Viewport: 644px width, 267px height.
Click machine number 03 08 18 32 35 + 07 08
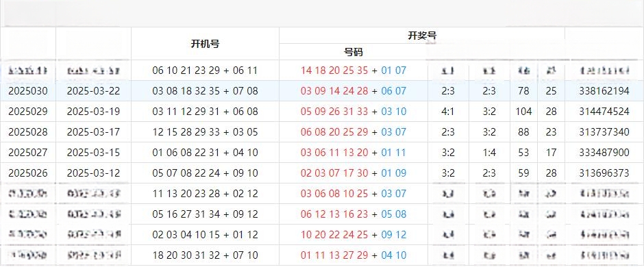click(205, 91)
